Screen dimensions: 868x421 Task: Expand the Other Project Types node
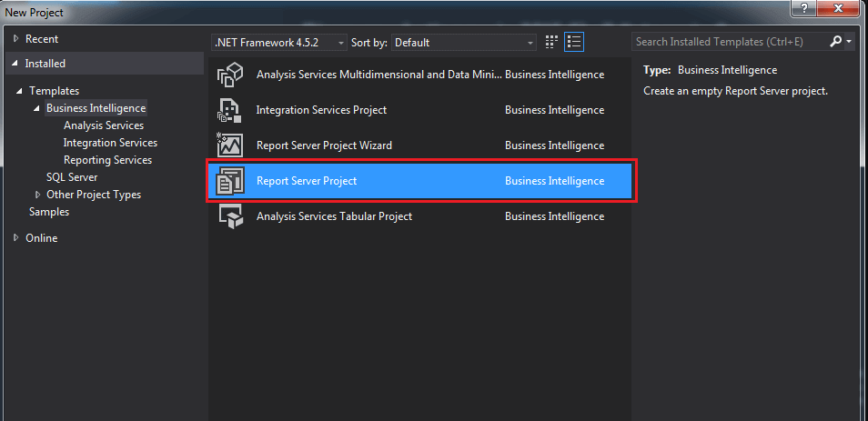coord(37,195)
